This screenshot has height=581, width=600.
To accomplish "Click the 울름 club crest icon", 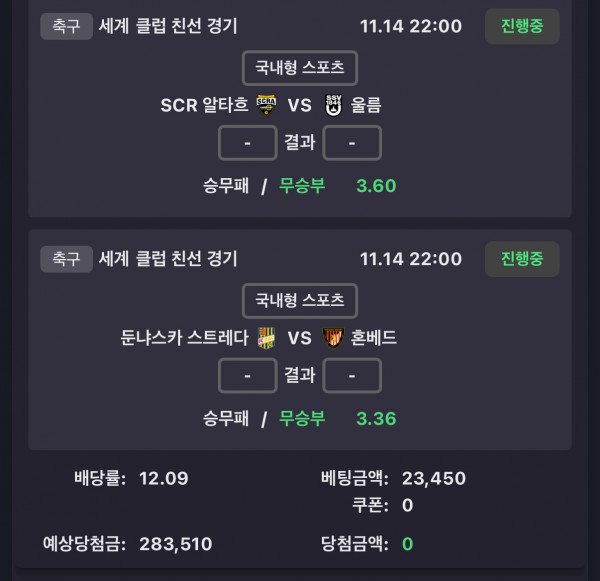I will click(x=334, y=105).
